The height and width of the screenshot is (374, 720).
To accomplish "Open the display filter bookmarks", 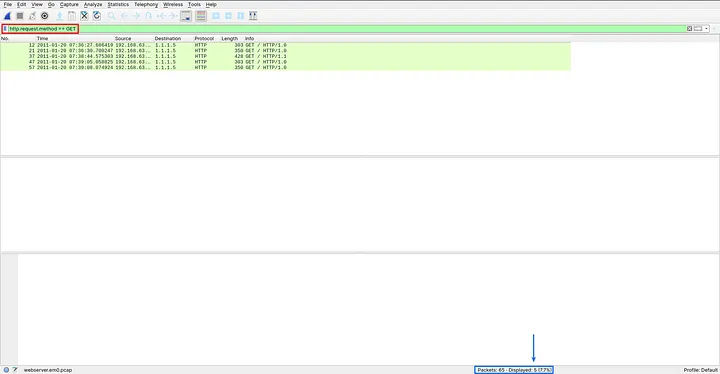I will [5, 28].
